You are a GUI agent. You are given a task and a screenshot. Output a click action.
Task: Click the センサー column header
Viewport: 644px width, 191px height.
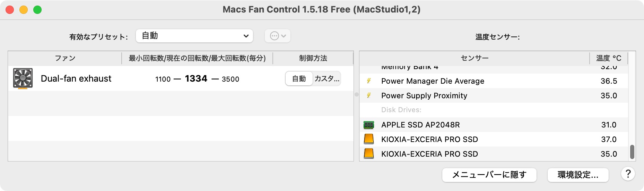[x=474, y=58]
